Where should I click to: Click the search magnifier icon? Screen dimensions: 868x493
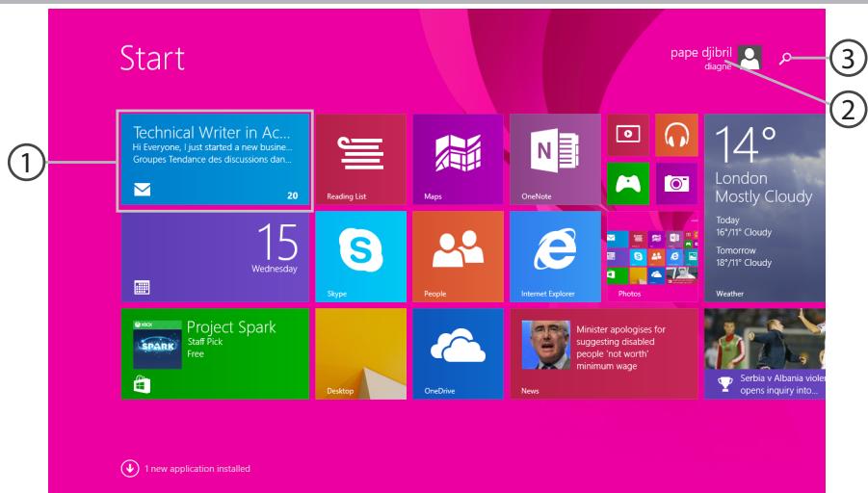click(x=785, y=58)
